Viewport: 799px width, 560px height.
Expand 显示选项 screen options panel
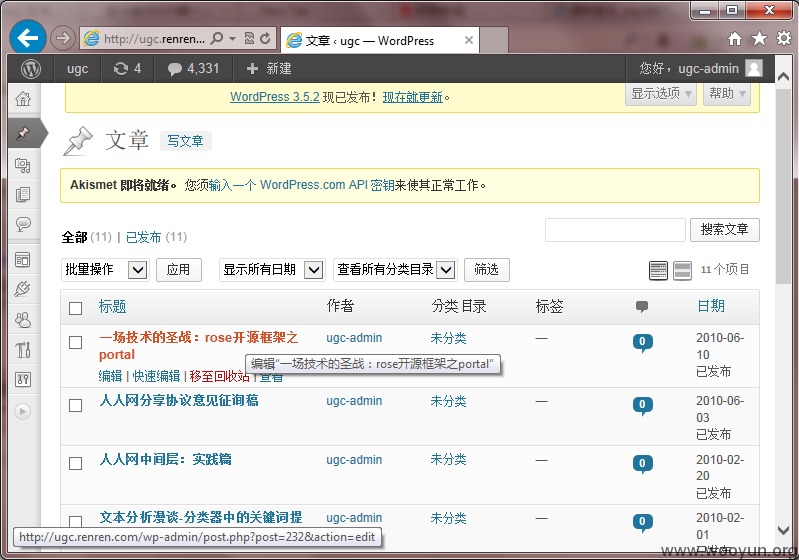661,94
